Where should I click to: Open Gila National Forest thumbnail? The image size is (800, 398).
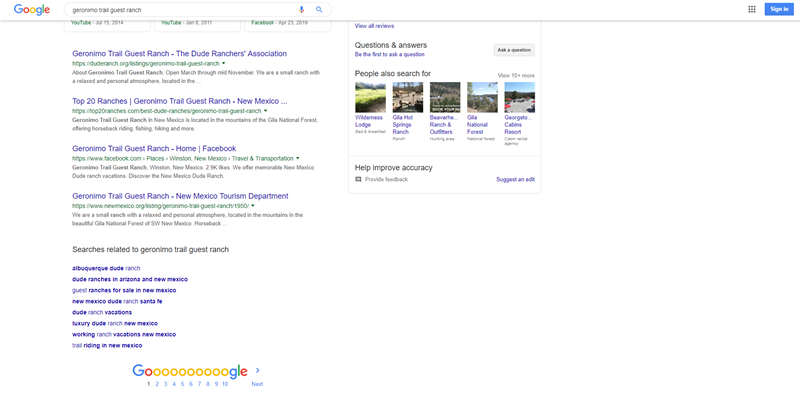483,97
